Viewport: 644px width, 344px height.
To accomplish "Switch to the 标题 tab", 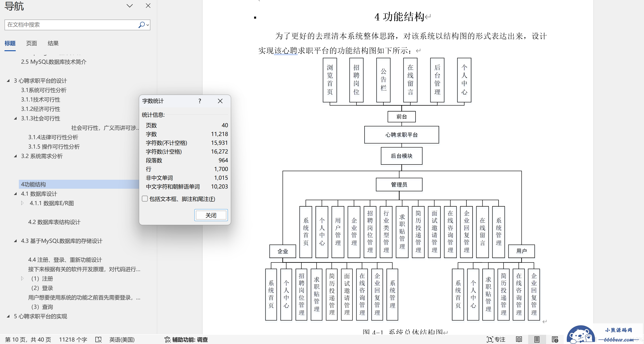I will (10, 43).
